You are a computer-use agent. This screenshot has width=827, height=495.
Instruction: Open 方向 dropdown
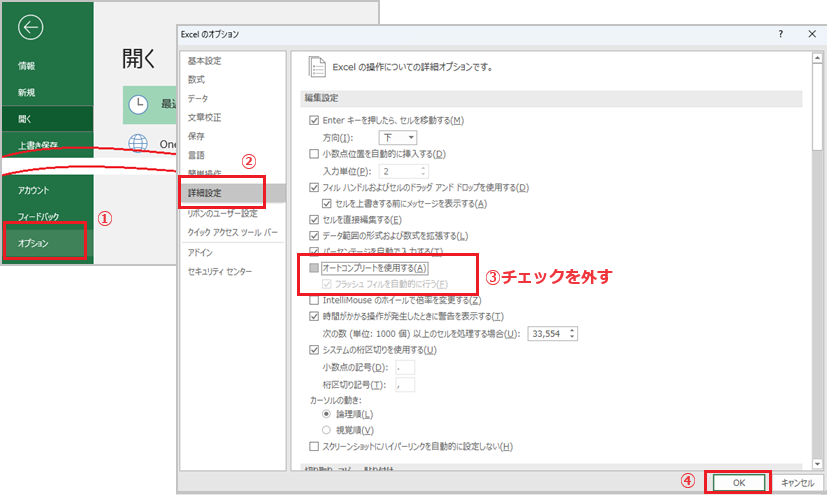398,138
